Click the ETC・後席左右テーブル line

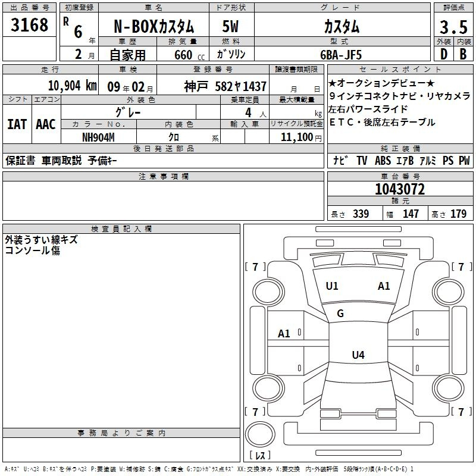coord(382,122)
